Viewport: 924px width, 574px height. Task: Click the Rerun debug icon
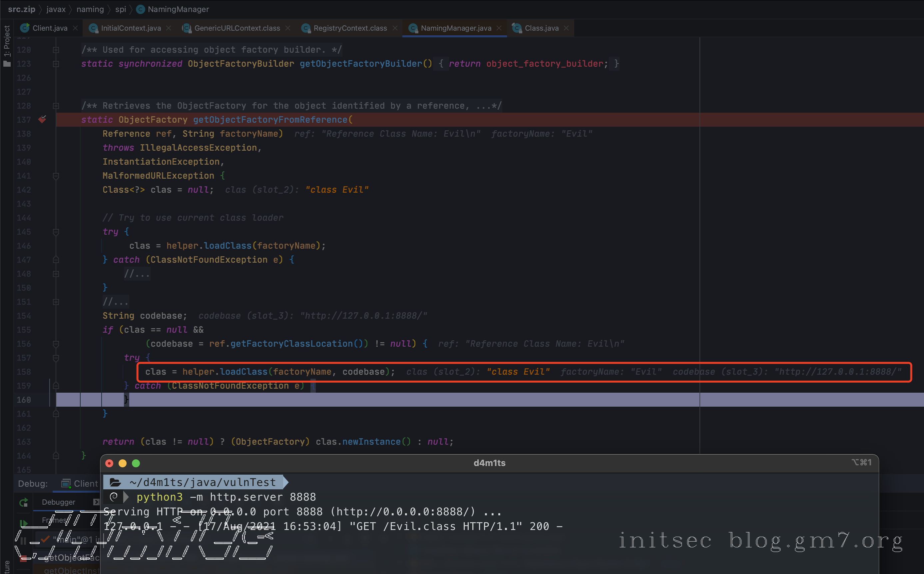pyautogui.click(x=24, y=503)
